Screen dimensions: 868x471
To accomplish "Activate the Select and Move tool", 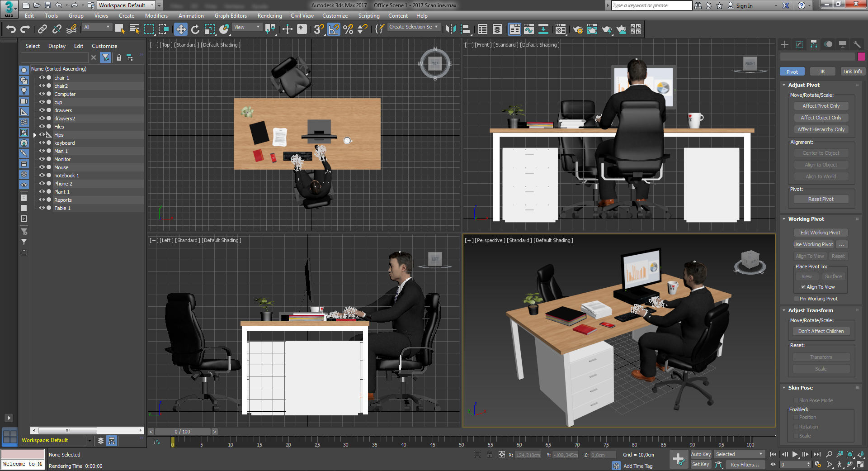I will click(181, 29).
